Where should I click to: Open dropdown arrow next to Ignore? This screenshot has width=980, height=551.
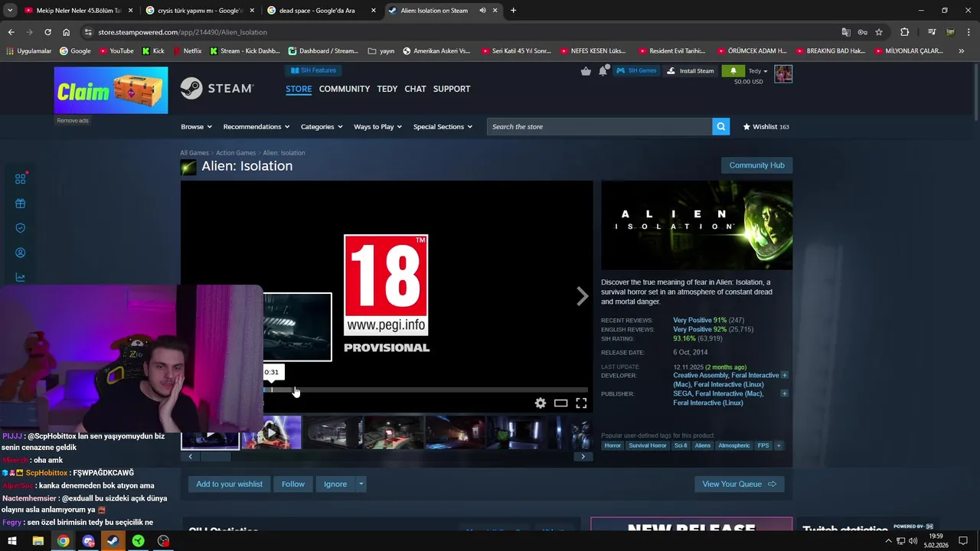tap(361, 484)
